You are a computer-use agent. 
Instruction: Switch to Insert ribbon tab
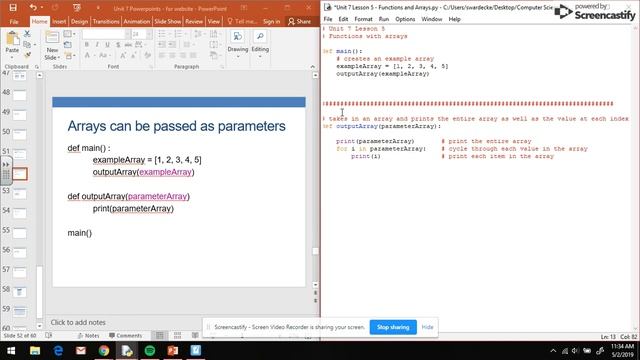pyautogui.click(x=59, y=22)
